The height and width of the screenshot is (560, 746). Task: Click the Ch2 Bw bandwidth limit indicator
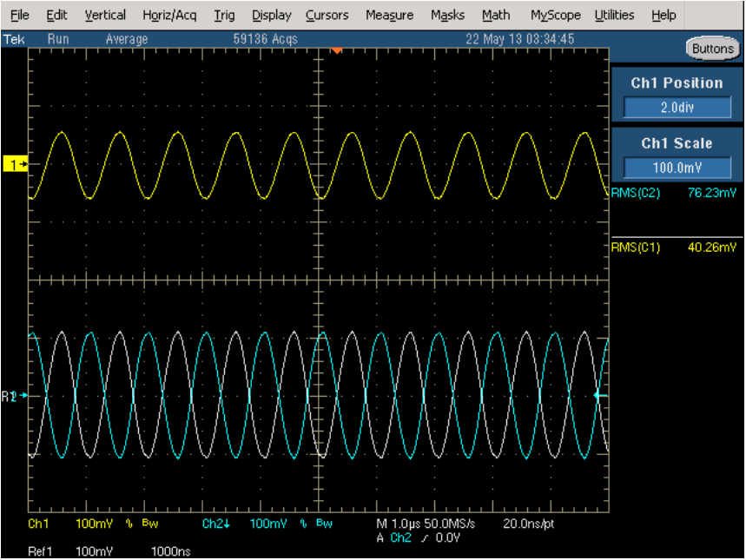point(324,524)
